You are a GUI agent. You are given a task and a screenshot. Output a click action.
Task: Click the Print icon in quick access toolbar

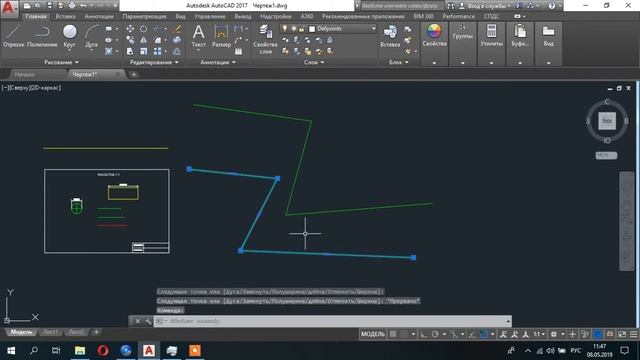click(72, 6)
